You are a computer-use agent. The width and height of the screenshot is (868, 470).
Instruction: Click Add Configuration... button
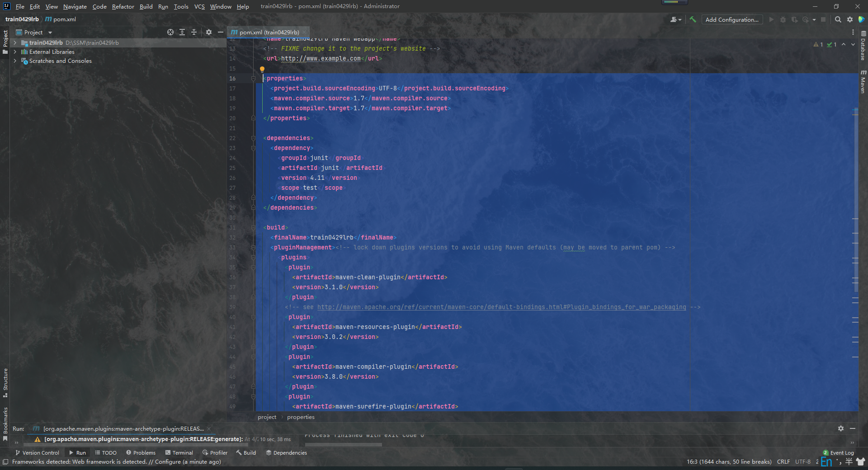[732, 19]
